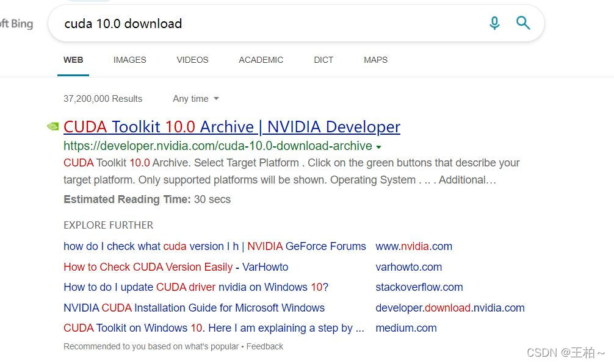The image size is (614, 364).
Task: Click the developer.nvidia.com cuda-10.0-download-archive URL
Action: [218, 146]
